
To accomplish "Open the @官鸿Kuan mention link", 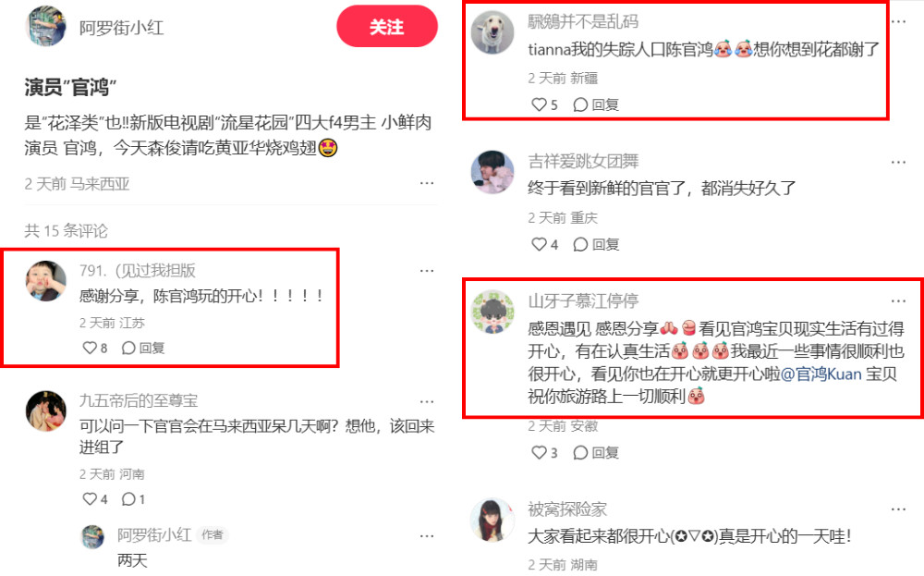I will point(821,374).
